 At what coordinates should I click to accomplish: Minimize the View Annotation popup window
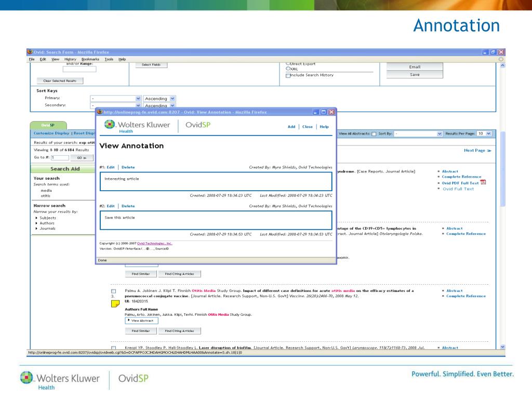pos(316,112)
